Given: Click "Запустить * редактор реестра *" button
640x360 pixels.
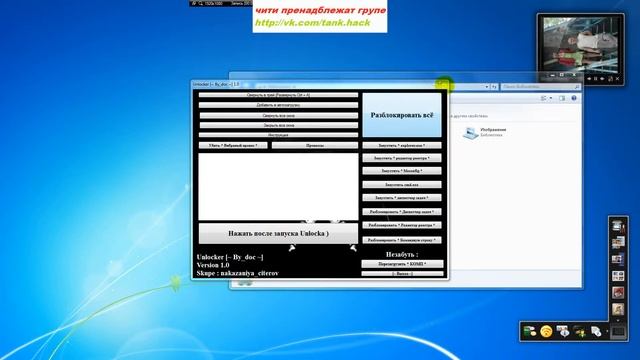Looking at the screenshot, I should pyautogui.click(x=402, y=158).
